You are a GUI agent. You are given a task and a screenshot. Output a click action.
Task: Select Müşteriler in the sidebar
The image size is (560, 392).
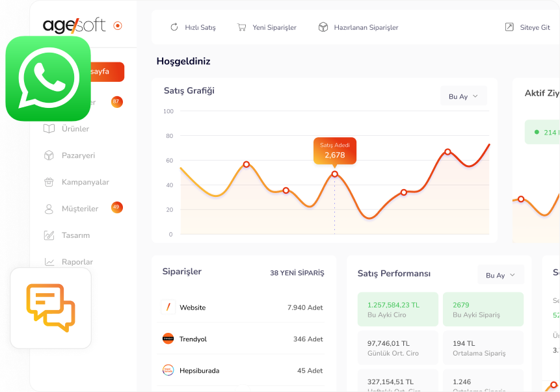80,209
